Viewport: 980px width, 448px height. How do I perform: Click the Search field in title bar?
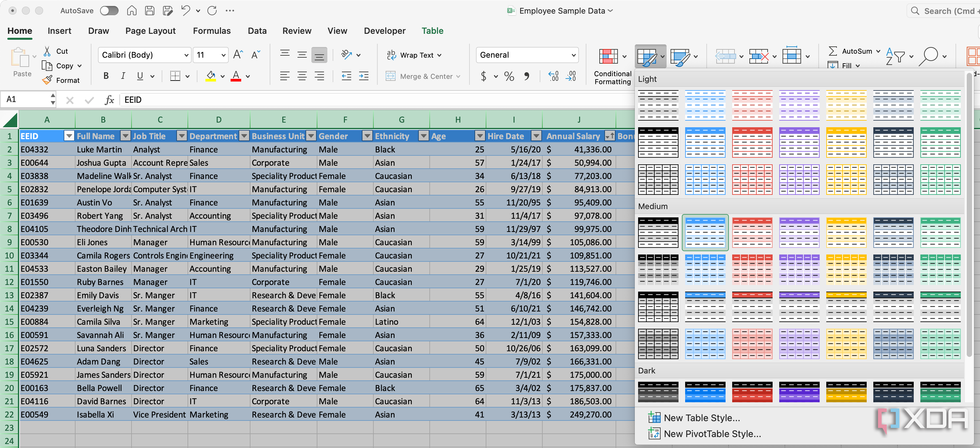945,11
